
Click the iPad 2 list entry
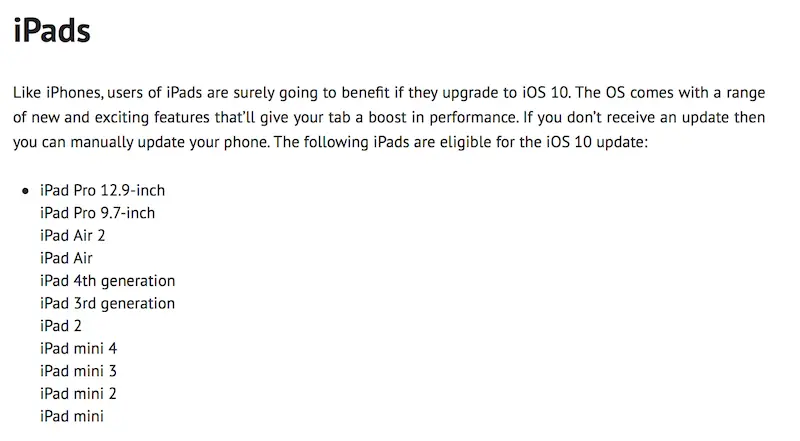coord(61,326)
